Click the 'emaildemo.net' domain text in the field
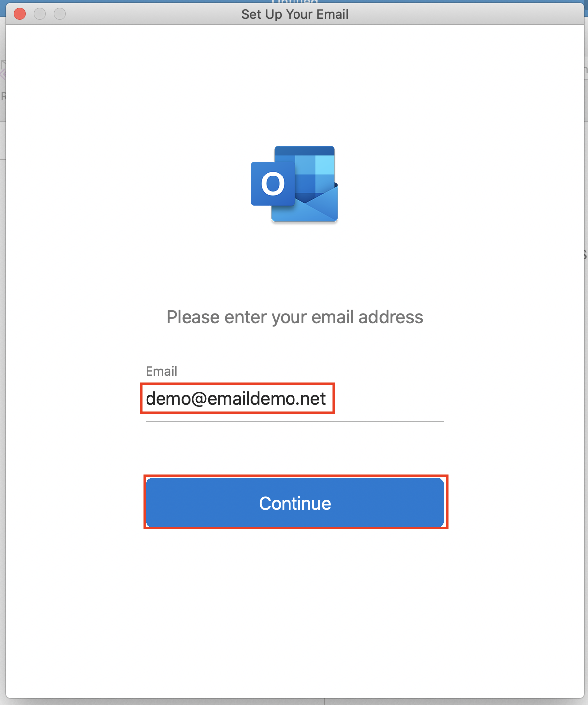 (267, 399)
